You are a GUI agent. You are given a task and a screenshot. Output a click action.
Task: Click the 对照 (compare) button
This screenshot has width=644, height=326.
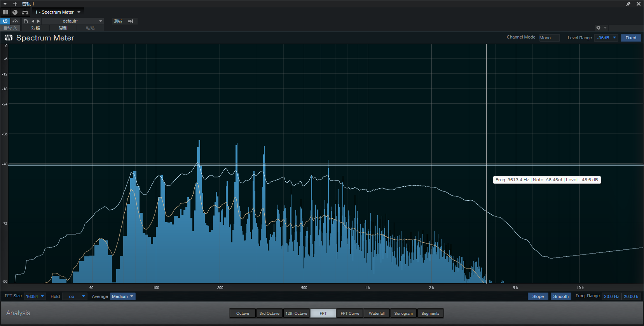pyautogui.click(x=36, y=28)
